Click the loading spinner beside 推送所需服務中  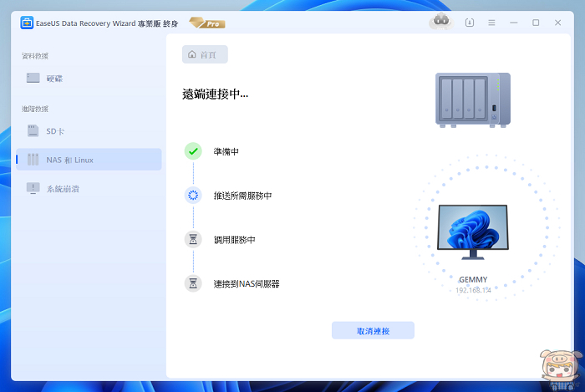click(x=193, y=196)
